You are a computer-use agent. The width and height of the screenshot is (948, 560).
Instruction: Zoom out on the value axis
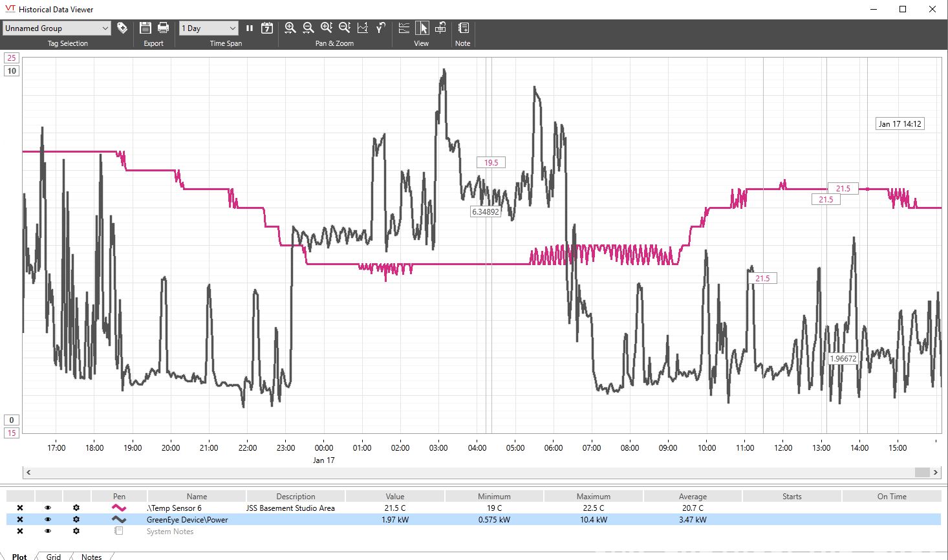coord(345,28)
